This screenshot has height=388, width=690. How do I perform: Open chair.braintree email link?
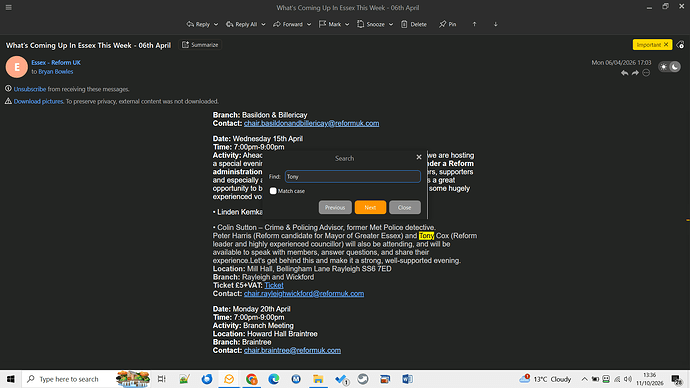(292, 350)
